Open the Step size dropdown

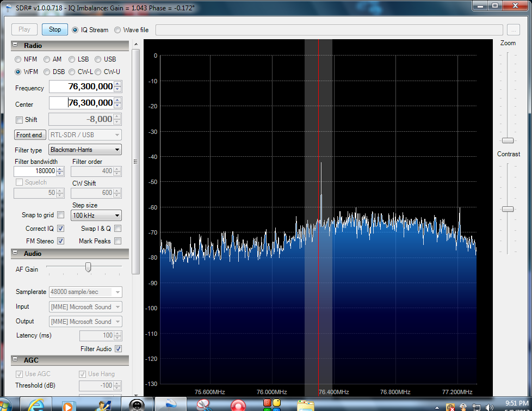96,215
